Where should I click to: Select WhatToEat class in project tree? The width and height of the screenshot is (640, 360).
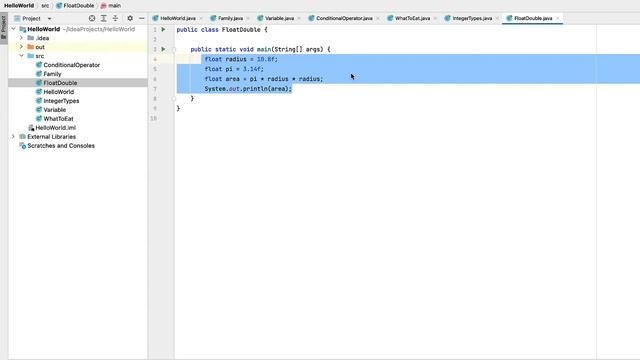click(x=58, y=119)
